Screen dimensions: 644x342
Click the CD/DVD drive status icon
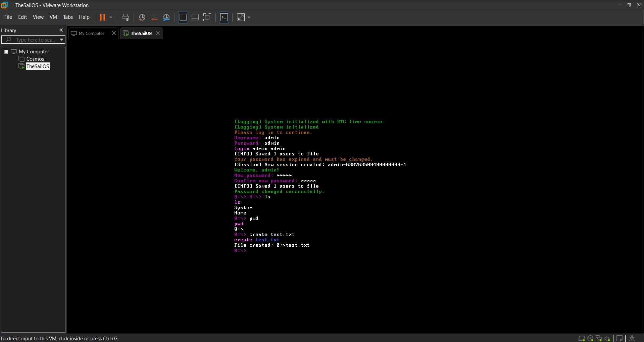[590, 338]
